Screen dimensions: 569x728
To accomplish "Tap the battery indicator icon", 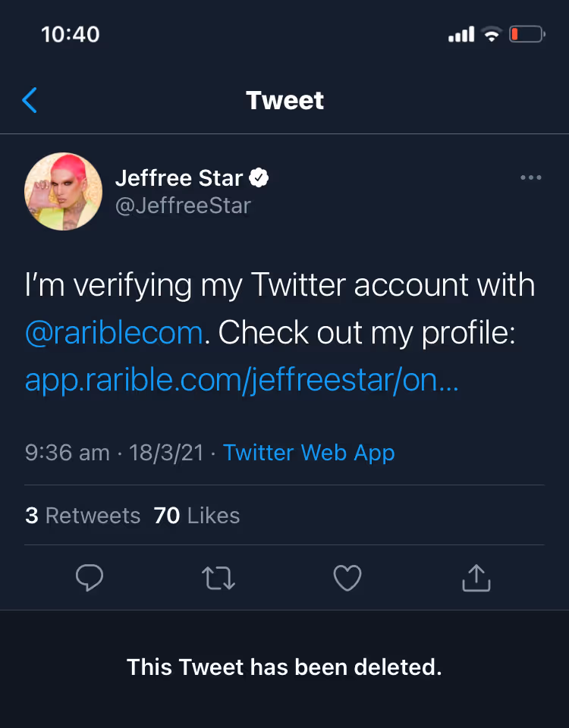I will point(527,34).
